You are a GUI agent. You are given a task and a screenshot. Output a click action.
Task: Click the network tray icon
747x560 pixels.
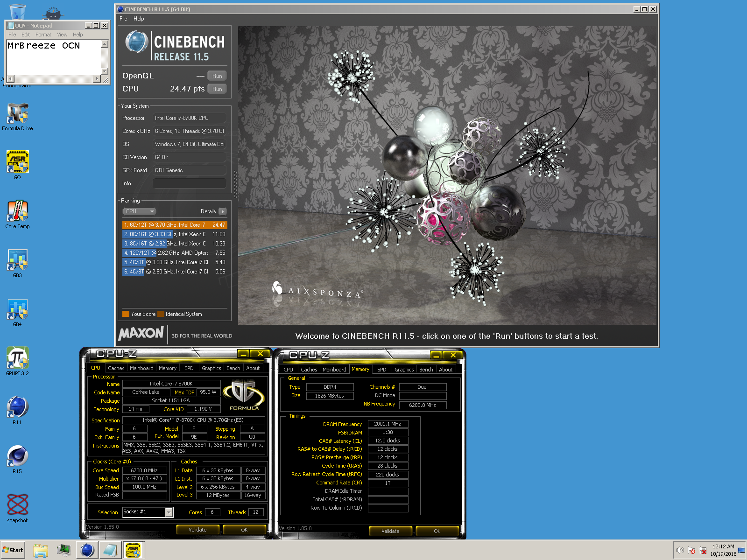click(703, 551)
